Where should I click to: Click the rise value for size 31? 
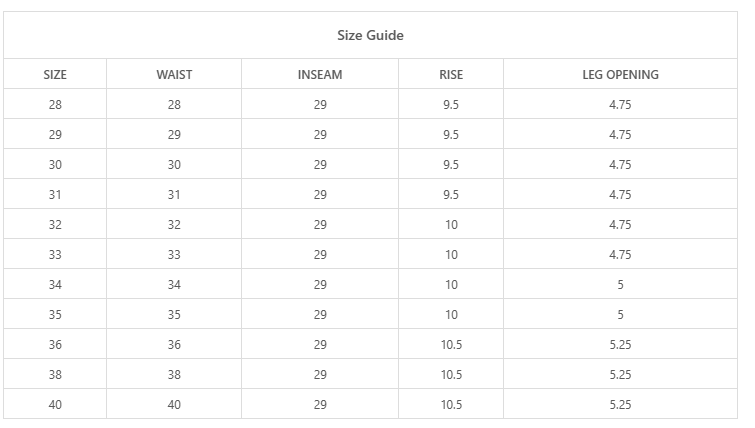tap(451, 195)
